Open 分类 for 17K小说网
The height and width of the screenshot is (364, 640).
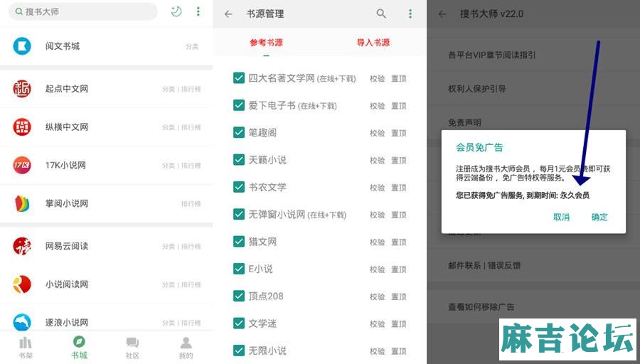pos(168,166)
